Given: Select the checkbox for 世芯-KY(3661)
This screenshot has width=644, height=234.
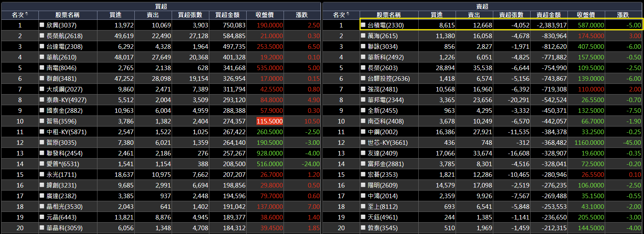Looking at the screenshot, I should (363, 142).
